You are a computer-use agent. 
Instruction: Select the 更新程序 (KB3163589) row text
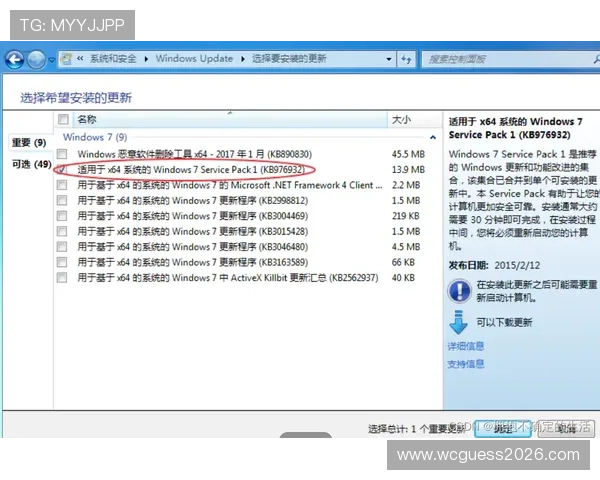tap(192, 262)
